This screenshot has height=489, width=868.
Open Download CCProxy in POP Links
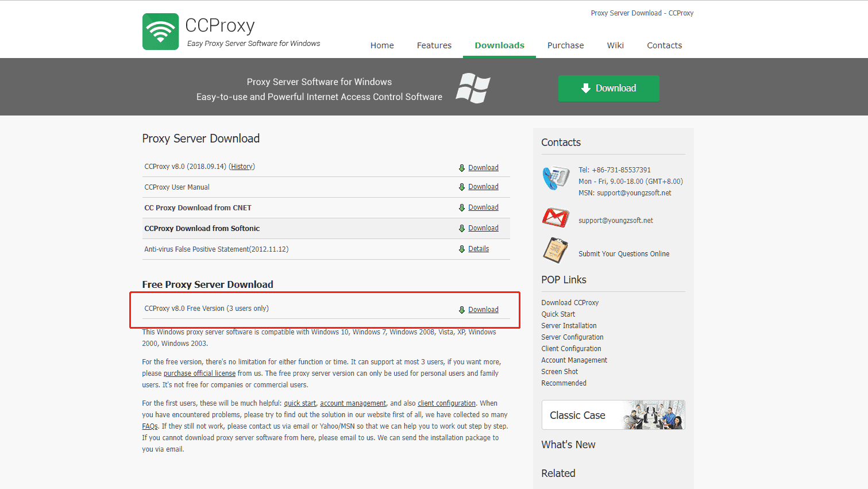(x=570, y=303)
